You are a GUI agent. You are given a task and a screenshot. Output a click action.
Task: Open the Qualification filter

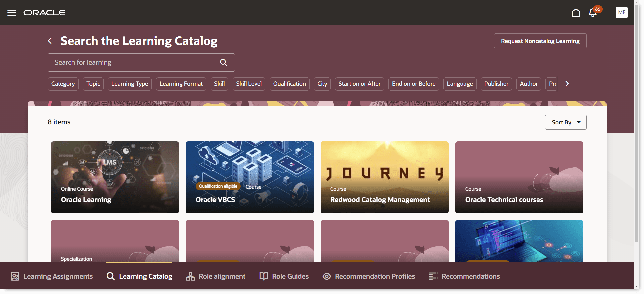point(290,84)
